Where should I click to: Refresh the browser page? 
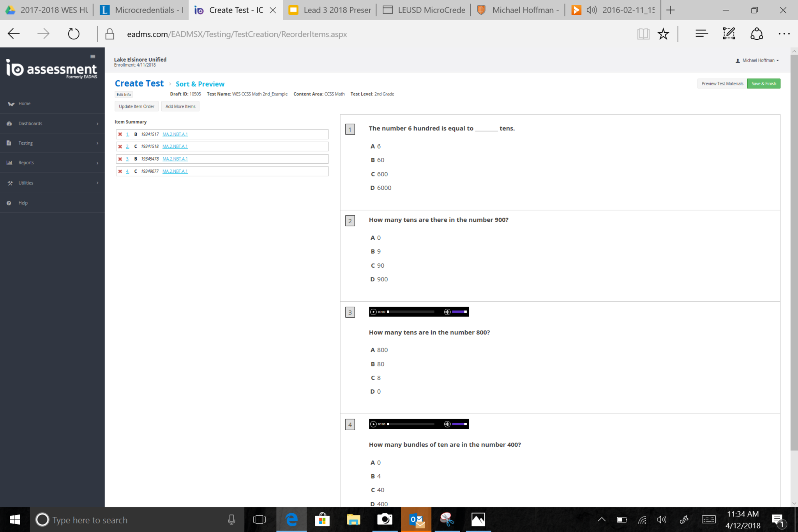click(73, 34)
